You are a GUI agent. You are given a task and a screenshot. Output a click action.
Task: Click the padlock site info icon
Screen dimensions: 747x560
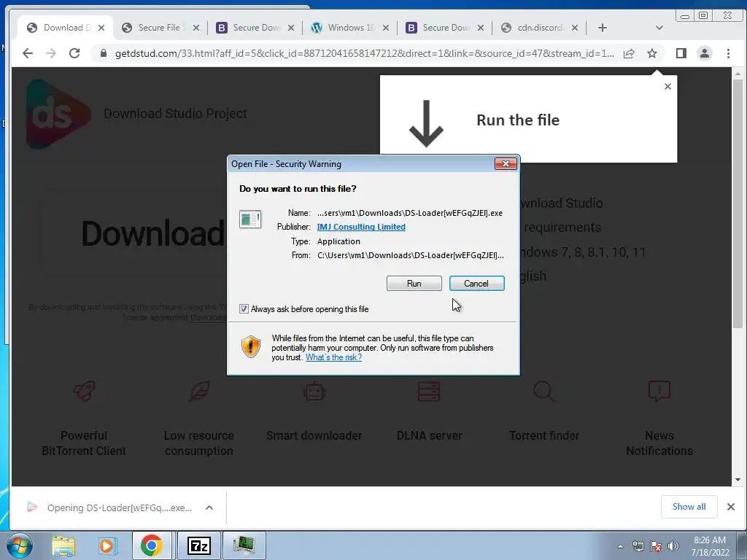[x=103, y=53]
